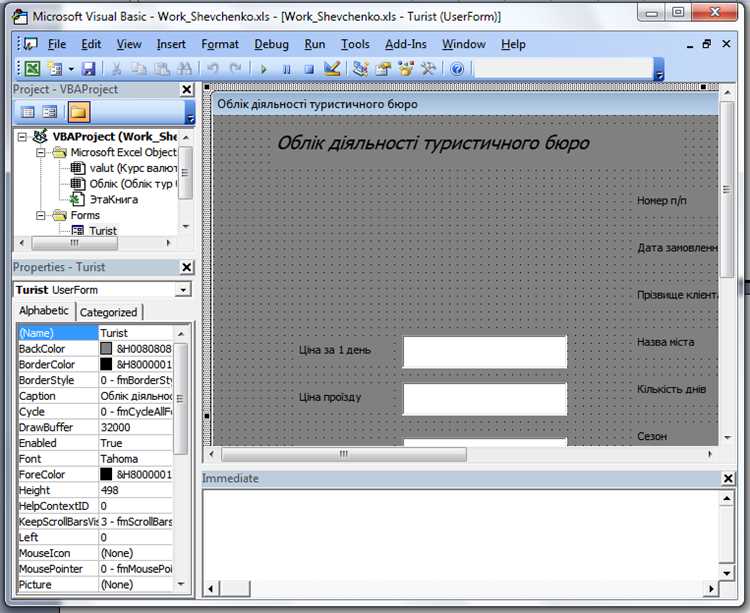Toggle Folders view in the Project panel
Screen dimensions: 750x613
[x=78, y=113]
